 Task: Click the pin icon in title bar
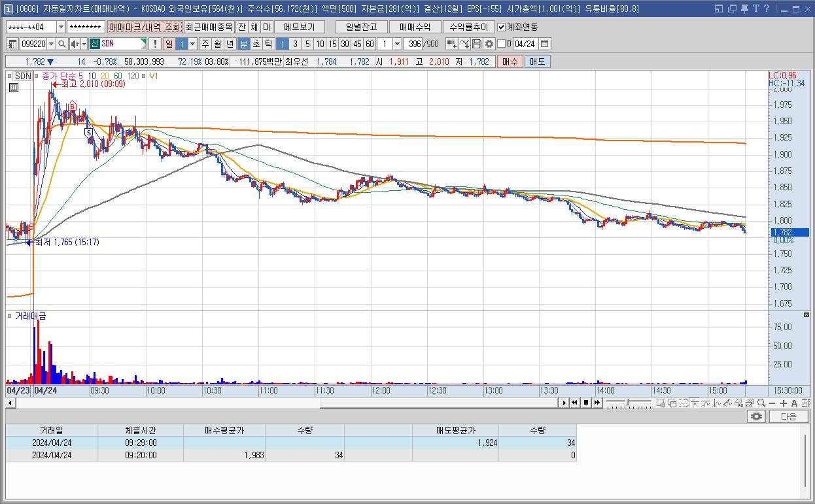(x=744, y=8)
